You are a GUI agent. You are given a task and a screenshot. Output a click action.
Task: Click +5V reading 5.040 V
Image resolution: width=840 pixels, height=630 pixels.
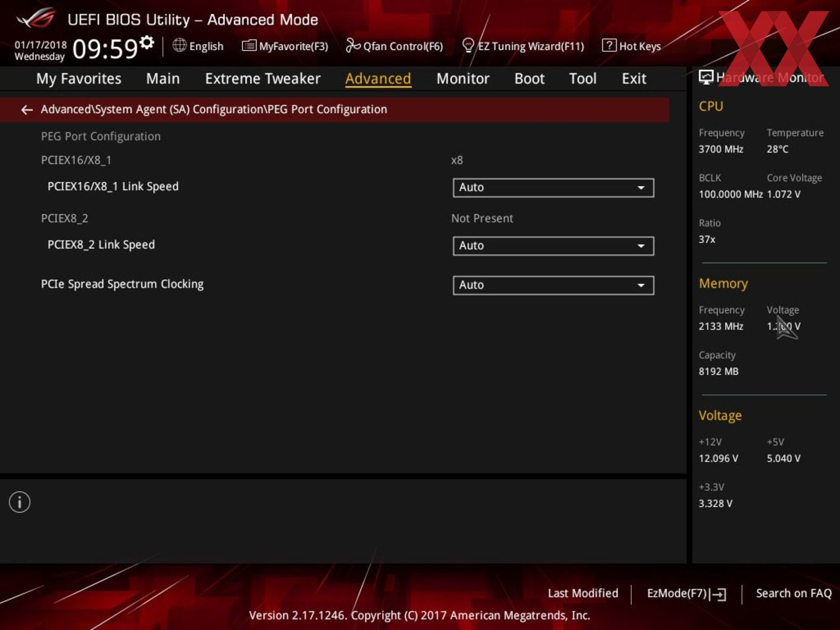point(784,459)
